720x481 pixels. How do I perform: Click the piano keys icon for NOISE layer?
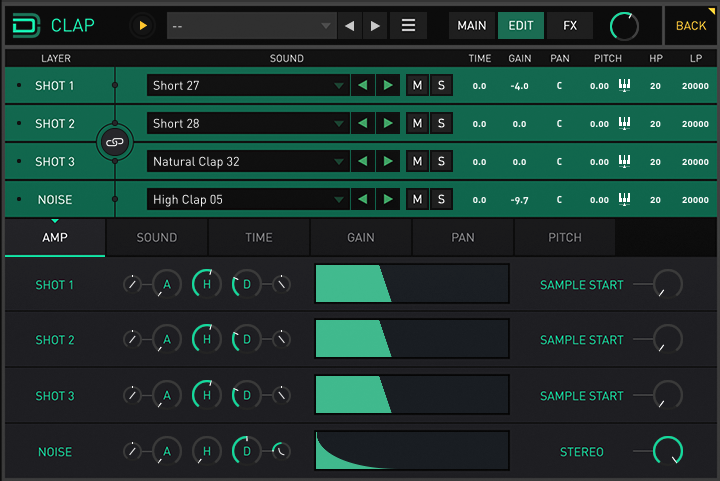click(x=625, y=200)
